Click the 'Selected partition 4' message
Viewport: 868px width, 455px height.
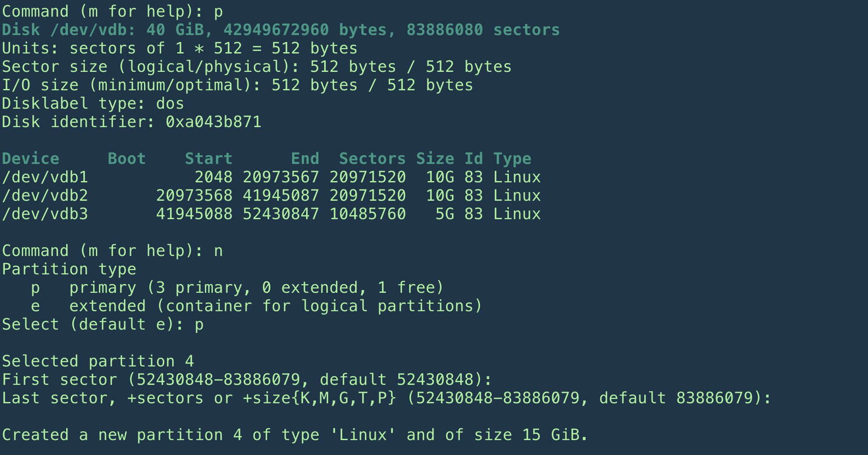98,361
